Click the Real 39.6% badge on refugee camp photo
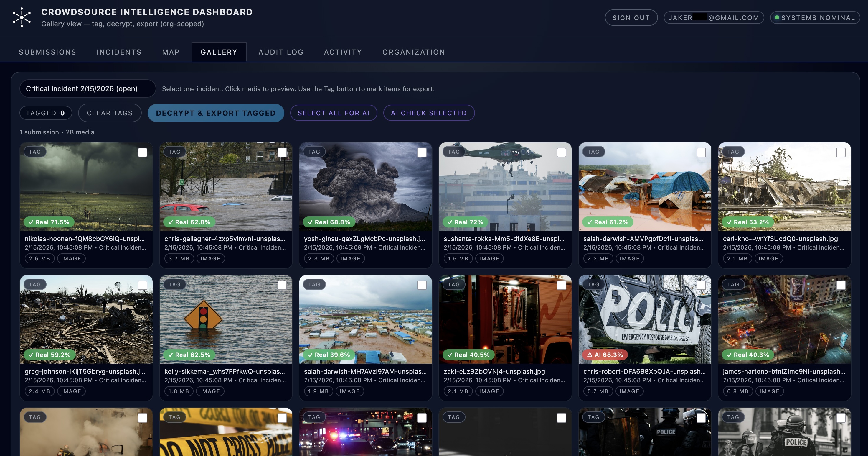The width and height of the screenshot is (868, 456). click(328, 355)
